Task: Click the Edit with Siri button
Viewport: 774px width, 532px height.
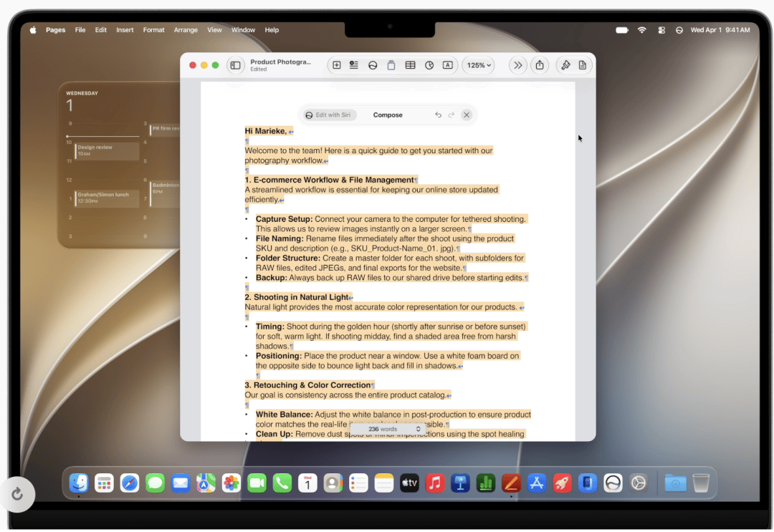Action: (x=329, y=115)
